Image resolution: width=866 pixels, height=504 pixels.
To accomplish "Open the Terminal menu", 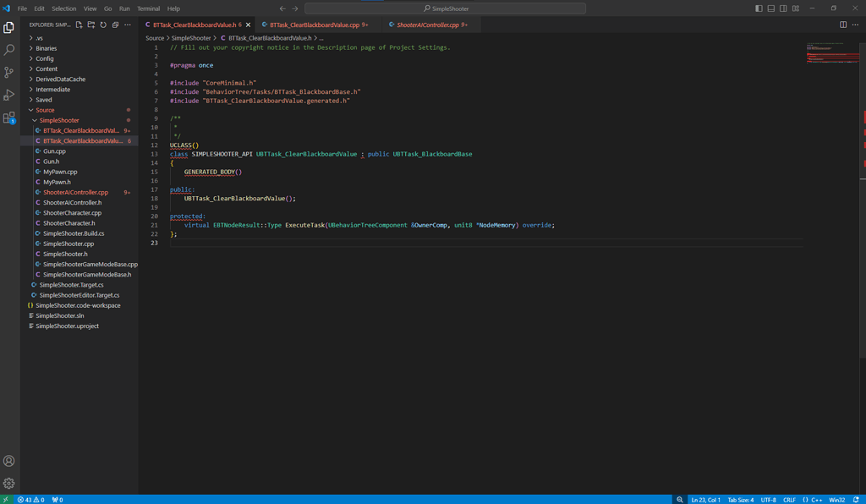I will coord(148,8).
